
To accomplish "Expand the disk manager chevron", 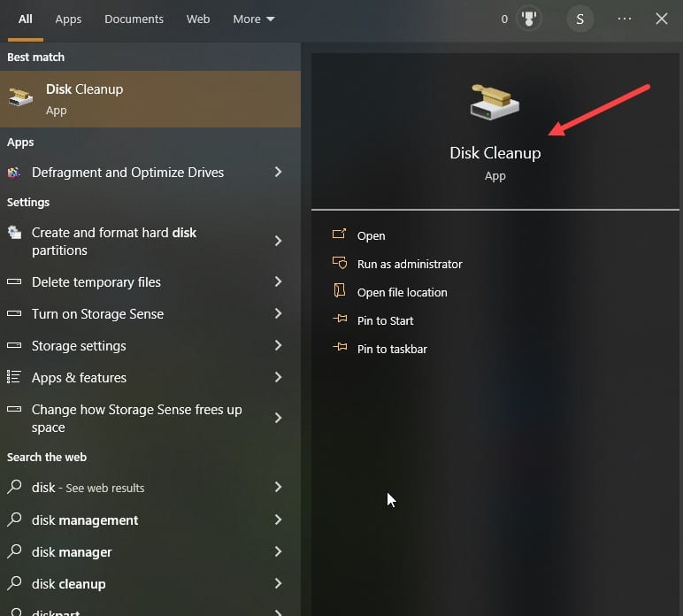I will coord(278,551).
